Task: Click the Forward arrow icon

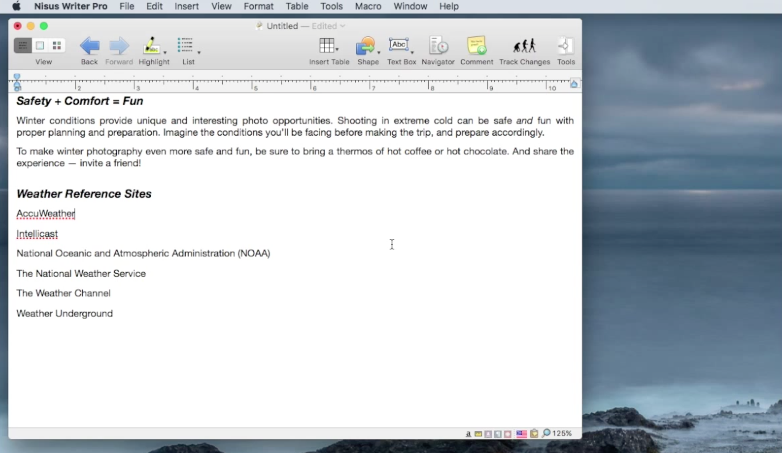Action: coord(119,46)
